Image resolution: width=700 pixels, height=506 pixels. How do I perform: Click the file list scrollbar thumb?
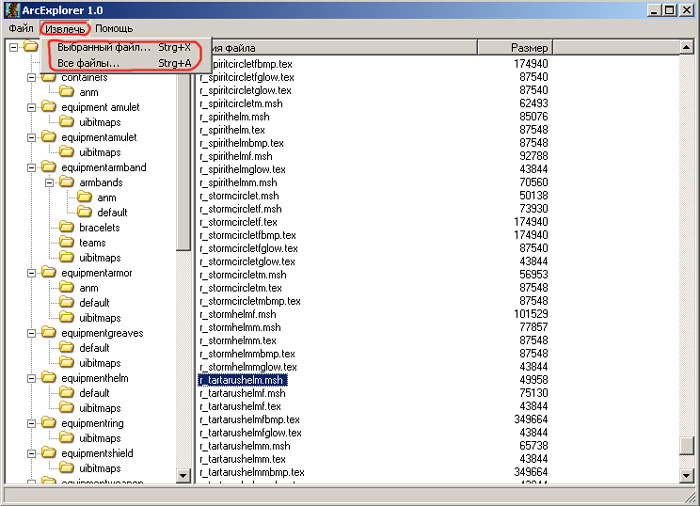686,445
